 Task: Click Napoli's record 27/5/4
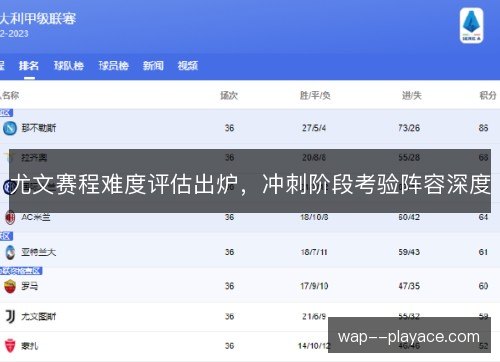(314, 128)
